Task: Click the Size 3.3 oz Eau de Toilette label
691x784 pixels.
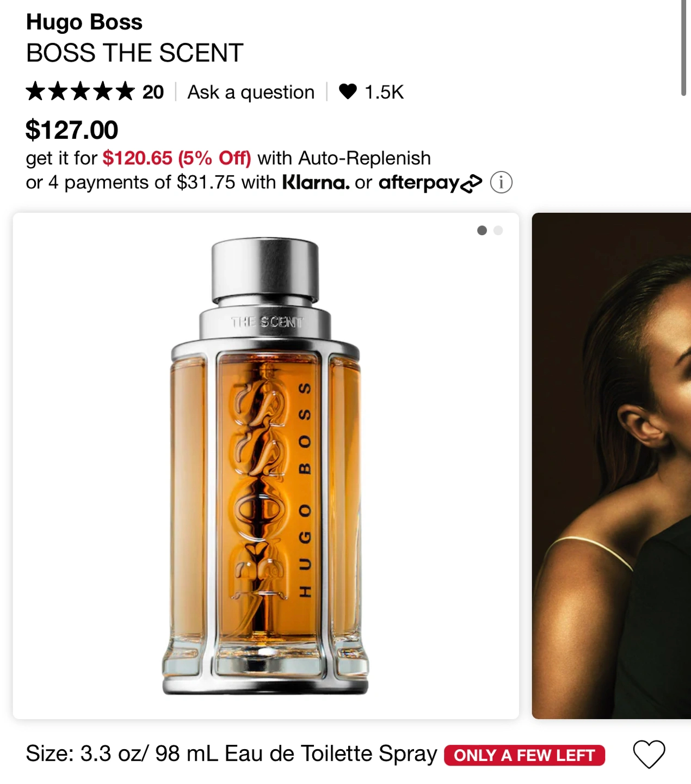Action: coord(231,754)
